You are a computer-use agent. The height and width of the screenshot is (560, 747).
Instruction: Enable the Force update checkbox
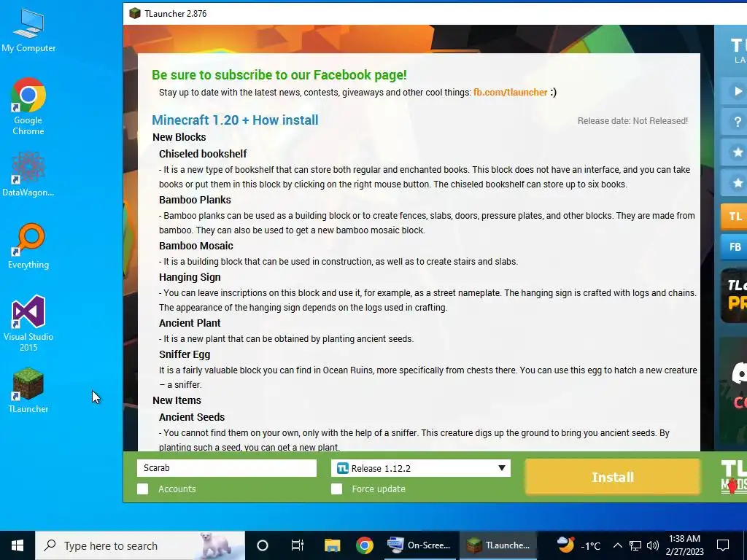click(336, 489)
